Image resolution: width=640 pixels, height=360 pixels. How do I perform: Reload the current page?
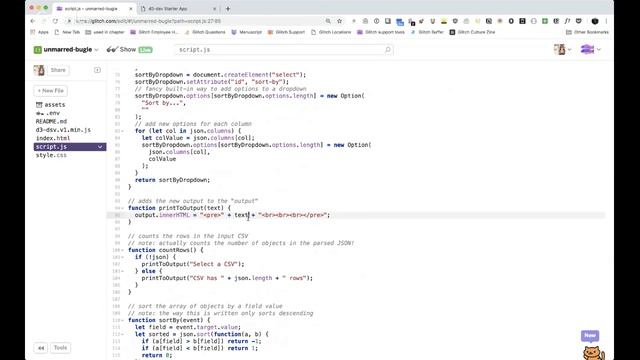55,21
